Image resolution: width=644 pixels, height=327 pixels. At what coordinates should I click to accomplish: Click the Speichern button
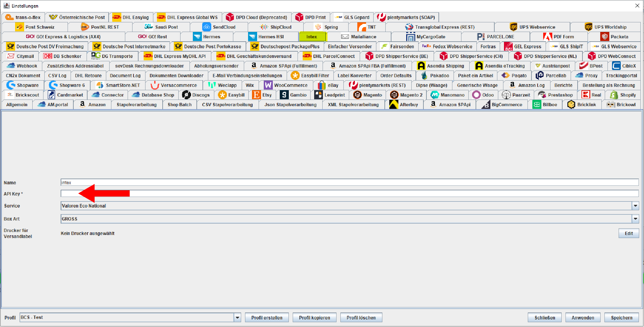622,317
